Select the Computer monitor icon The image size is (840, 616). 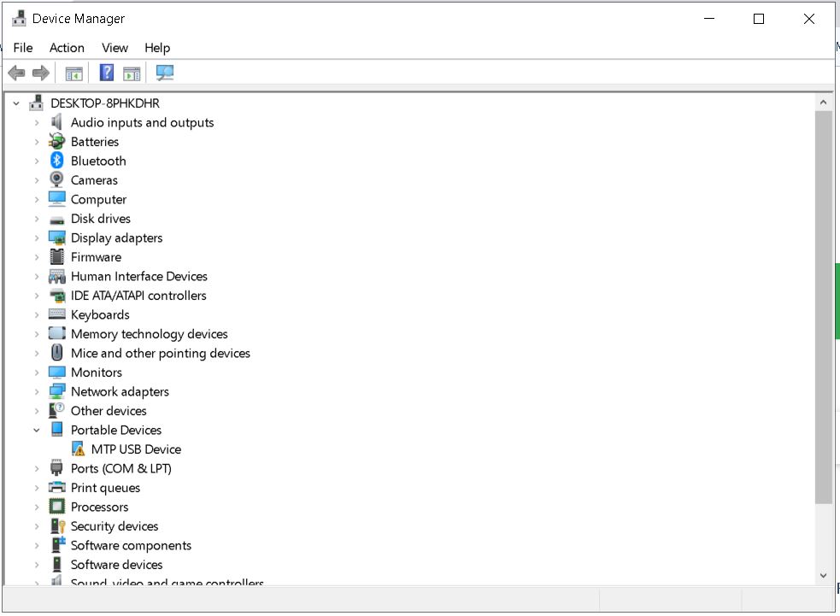click(x=56, y=199)
